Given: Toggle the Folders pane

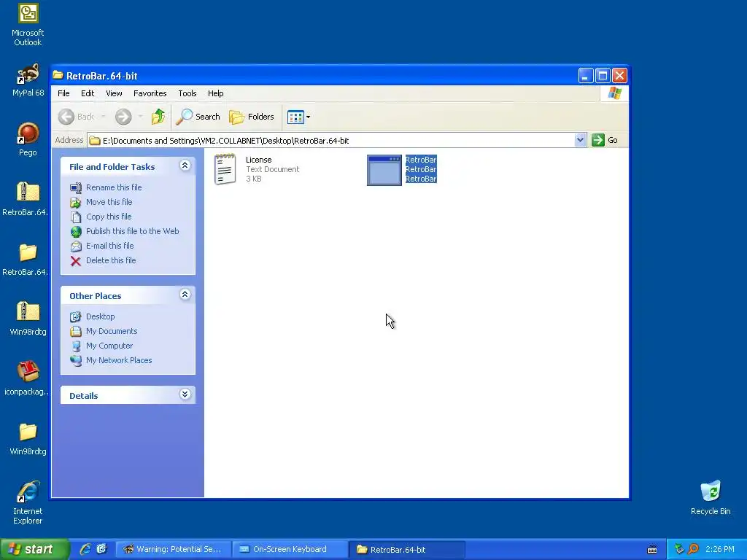Looking at the screenshot, I should coord(252,117).
